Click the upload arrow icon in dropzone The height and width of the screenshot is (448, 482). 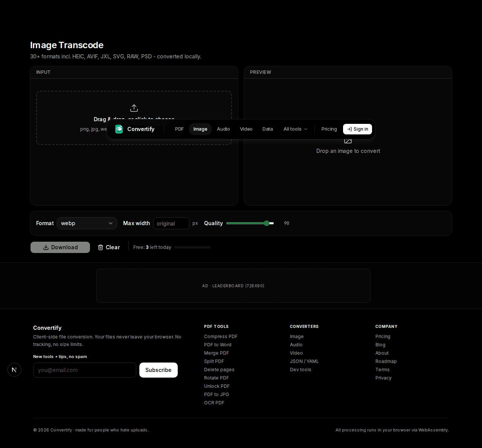coord(134,108)
